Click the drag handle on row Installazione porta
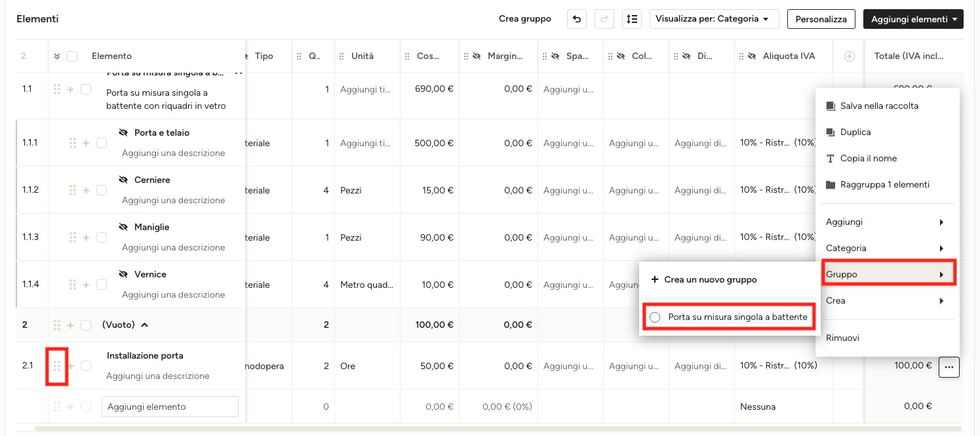The width and height of the screenshot is (980, 436). tap(57, 366)
